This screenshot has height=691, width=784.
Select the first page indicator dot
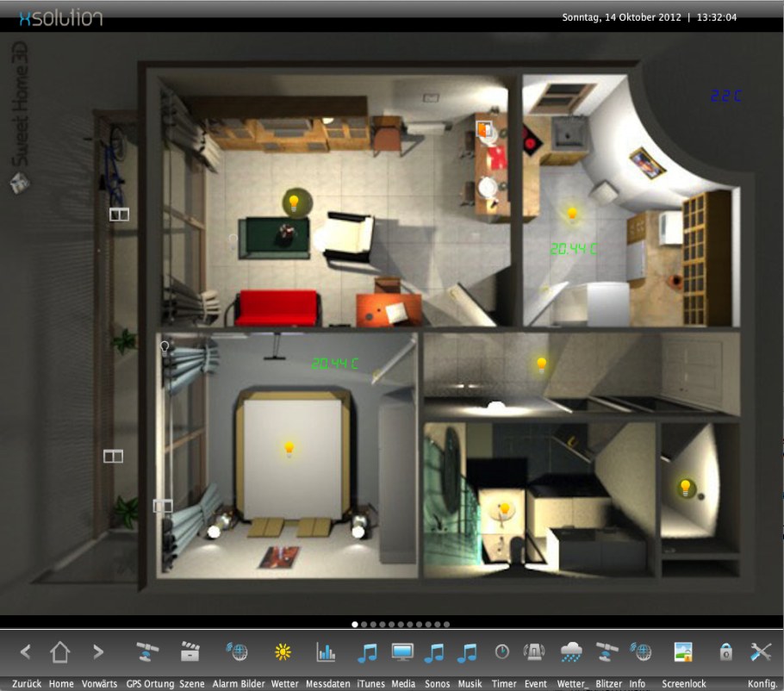tap(355, 625)
